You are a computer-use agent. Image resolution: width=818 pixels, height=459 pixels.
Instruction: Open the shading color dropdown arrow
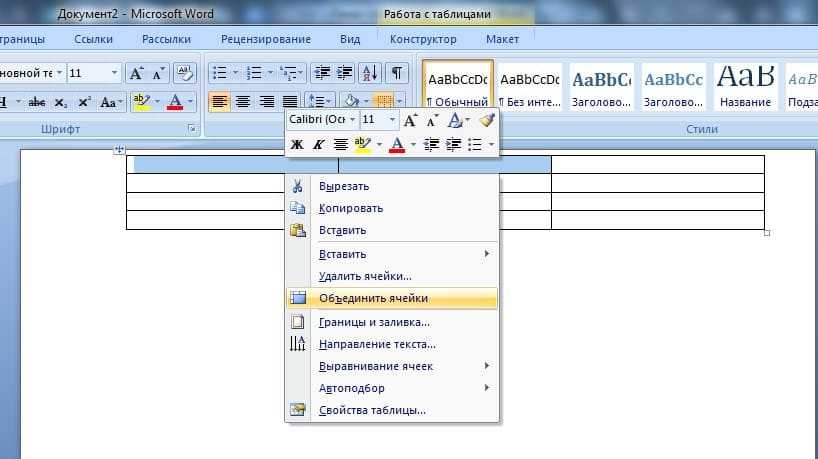367,101
